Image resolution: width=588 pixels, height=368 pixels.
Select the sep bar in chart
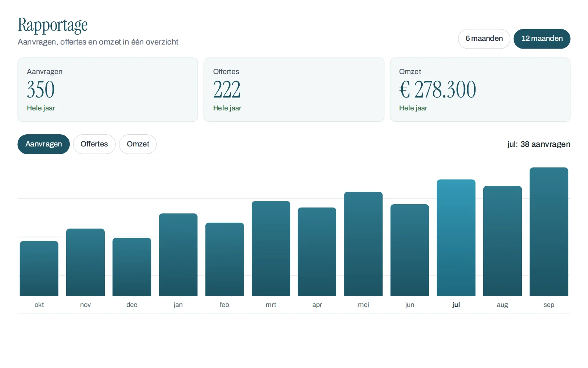click(549, 232)
